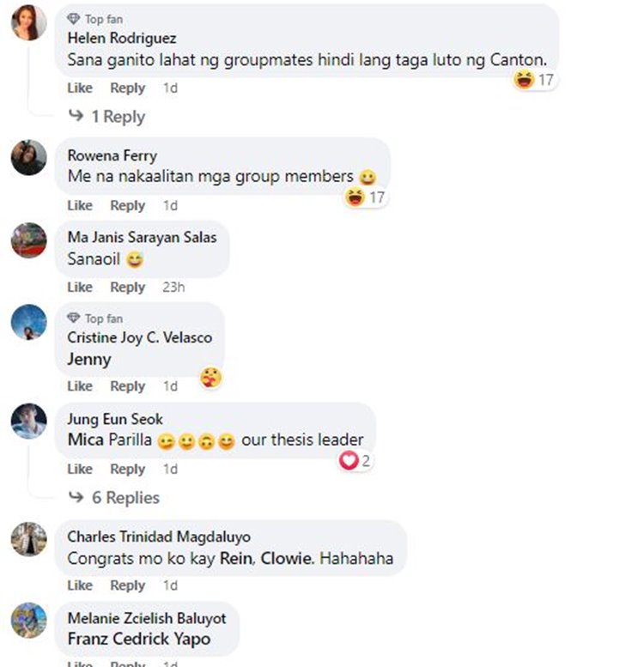
Task: Open Jung Eun Seok's profile avatar
Action: [x=28, y=421]
